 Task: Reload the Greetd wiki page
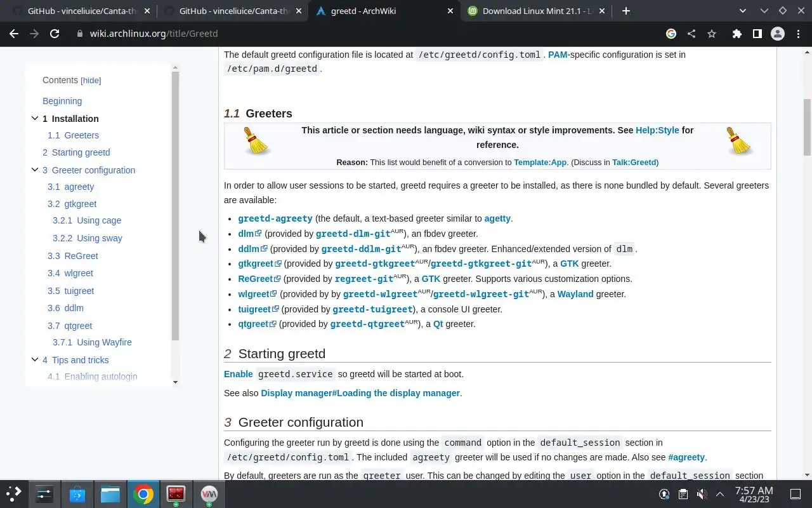click(55, 34)
